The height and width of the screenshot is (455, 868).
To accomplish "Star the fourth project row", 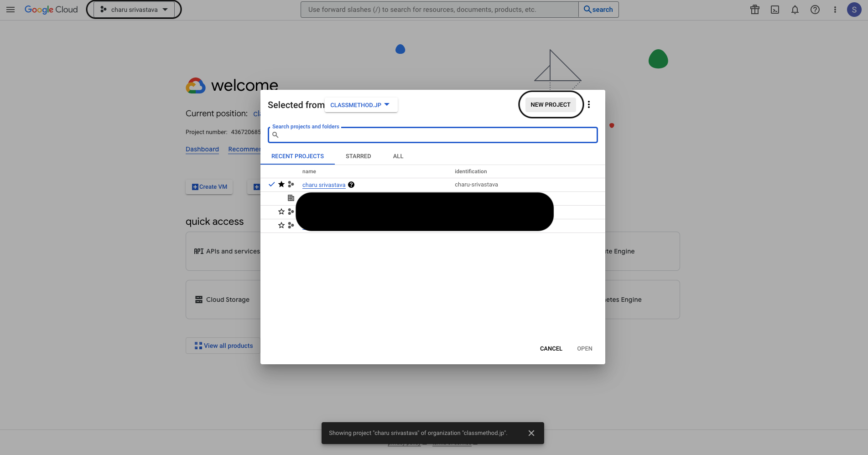I will point(281,225).
